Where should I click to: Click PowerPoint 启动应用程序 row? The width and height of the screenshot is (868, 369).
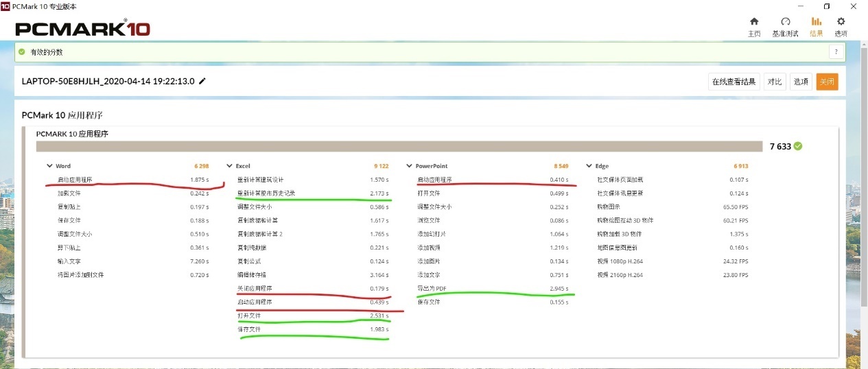click(x=493, y=180)
